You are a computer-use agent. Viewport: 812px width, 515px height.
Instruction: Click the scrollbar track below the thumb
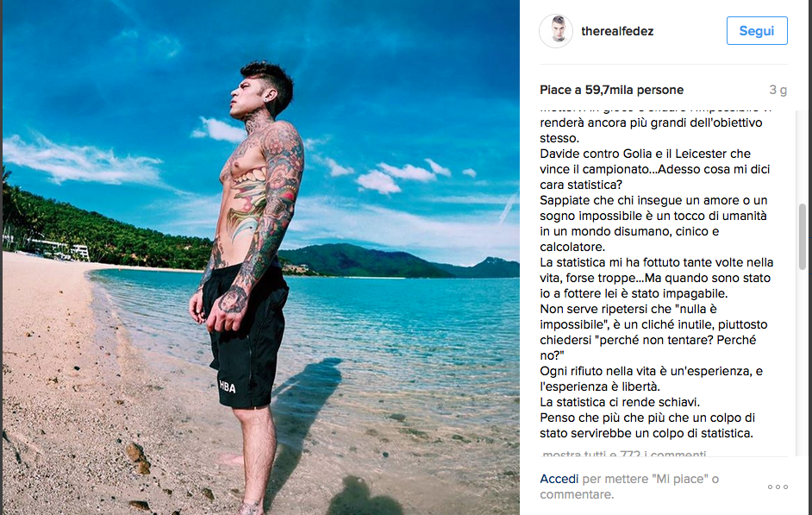(803, 362)
